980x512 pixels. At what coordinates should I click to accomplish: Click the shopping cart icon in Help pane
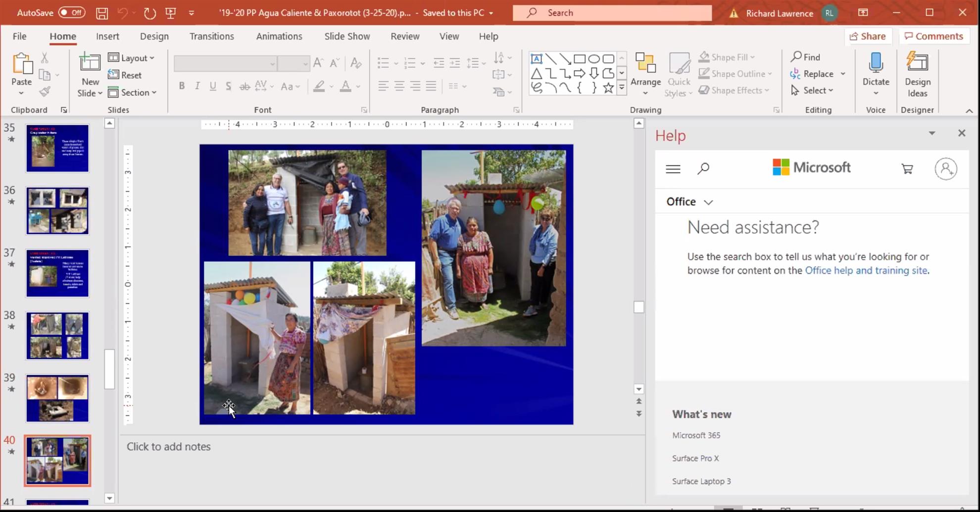pos(907,169)
